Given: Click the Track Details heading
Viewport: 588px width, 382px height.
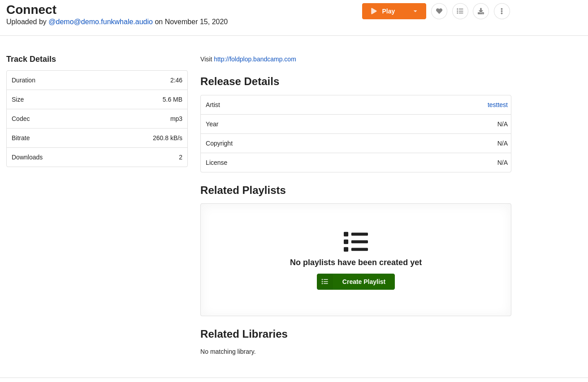Looking at the screenshot, I should [31, 59].
